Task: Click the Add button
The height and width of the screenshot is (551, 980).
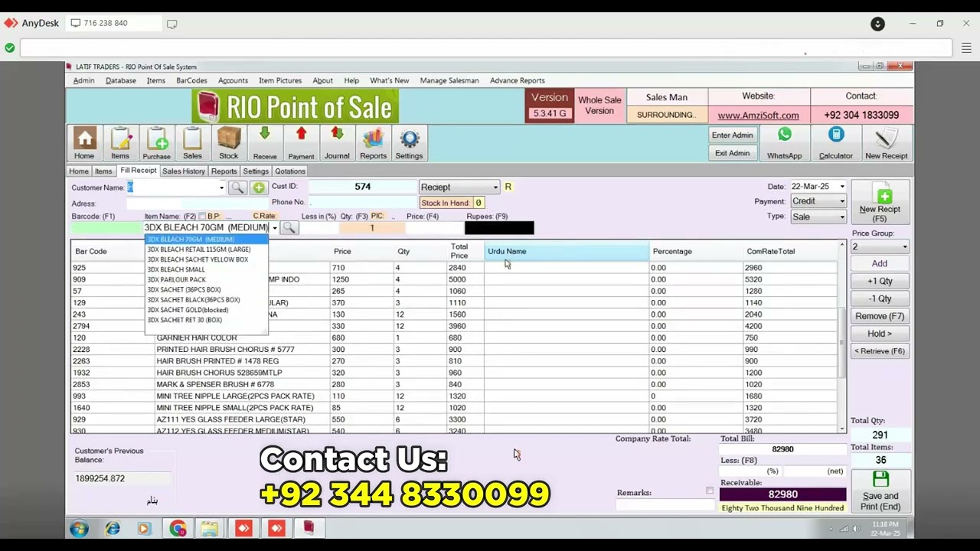Action: (880, 263)
